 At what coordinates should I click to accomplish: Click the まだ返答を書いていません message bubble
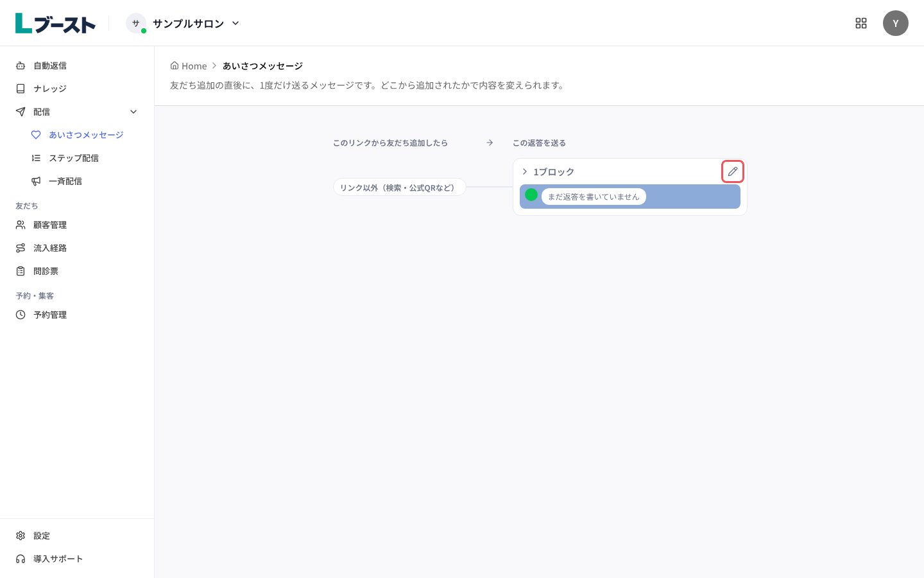594,197
